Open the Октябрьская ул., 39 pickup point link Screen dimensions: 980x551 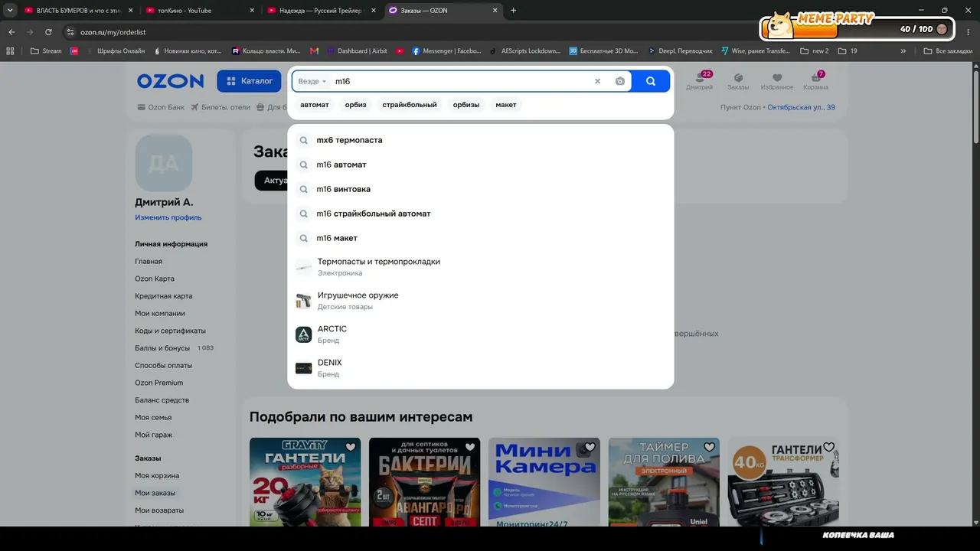801,107
